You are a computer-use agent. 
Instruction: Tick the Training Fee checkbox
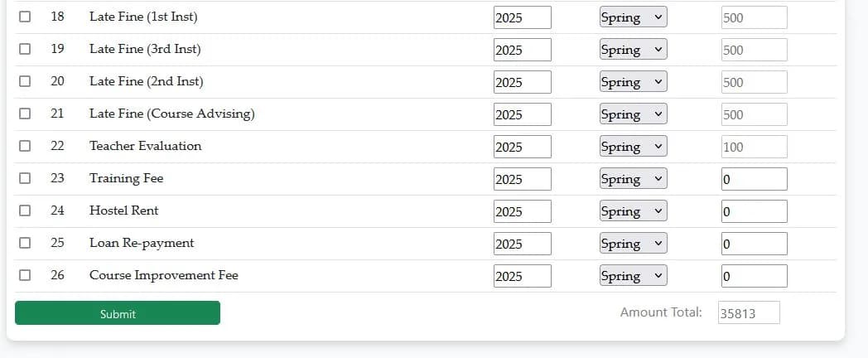pos(25,178)
